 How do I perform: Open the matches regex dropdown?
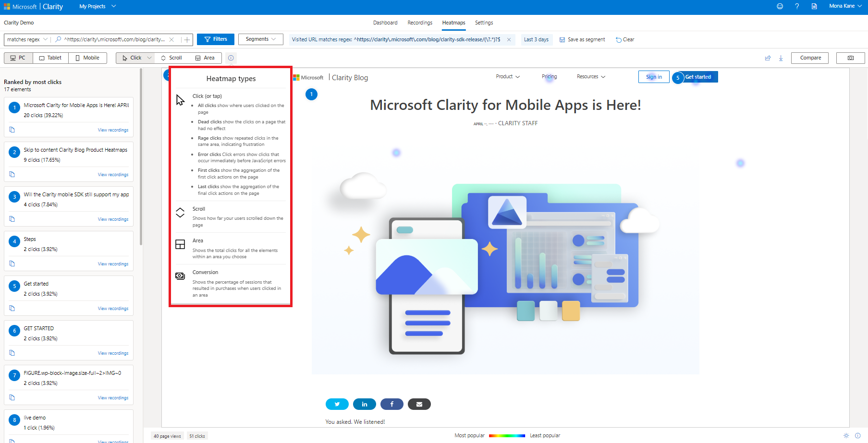click(27, 39)
